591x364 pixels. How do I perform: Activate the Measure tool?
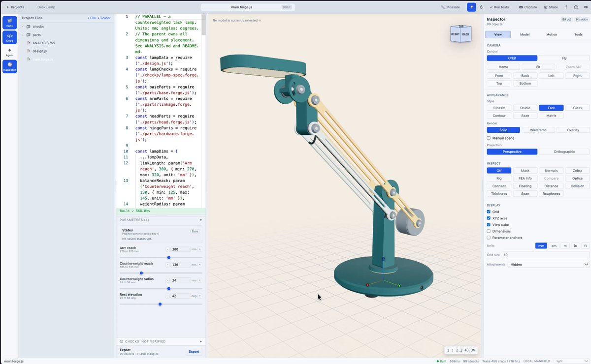click(450, 7)
